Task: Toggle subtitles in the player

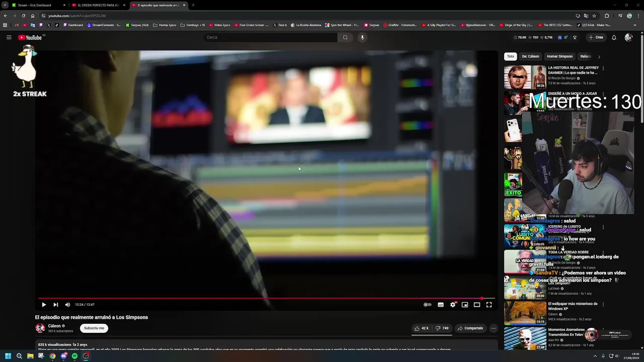Action: pos(441,305)
